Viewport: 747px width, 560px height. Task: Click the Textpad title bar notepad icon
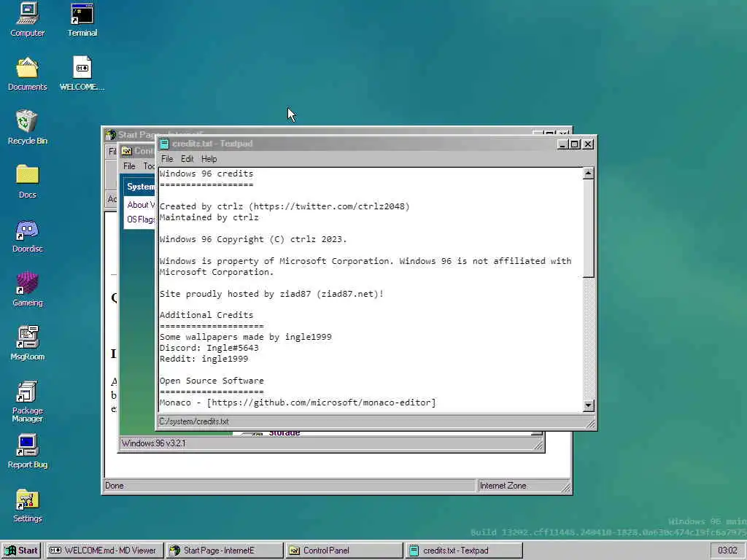164,144
